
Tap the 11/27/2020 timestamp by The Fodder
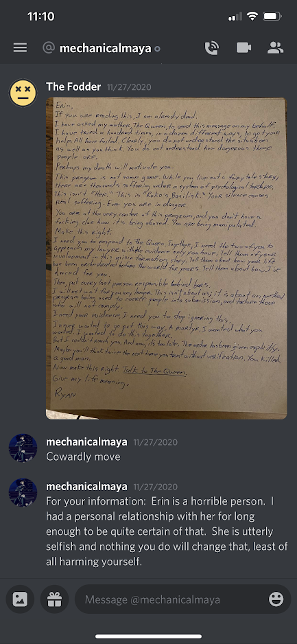coord(129,87)
